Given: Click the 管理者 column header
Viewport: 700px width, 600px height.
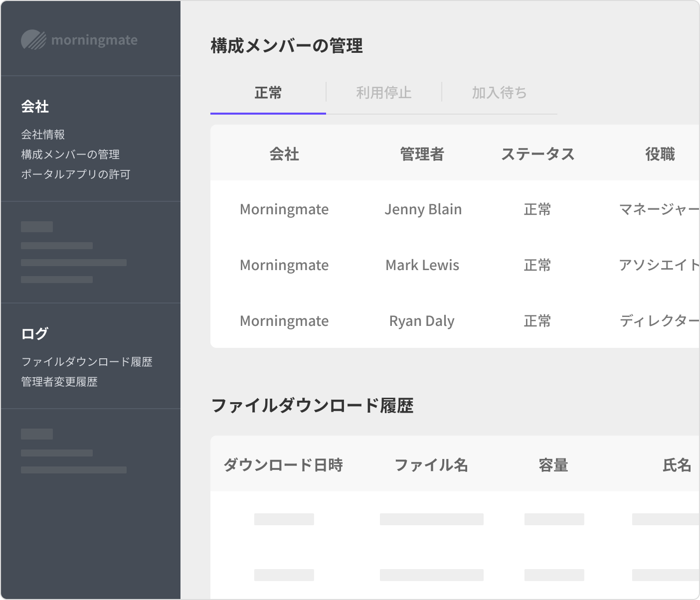Looking at the screenshot, I should pos(422,154).
